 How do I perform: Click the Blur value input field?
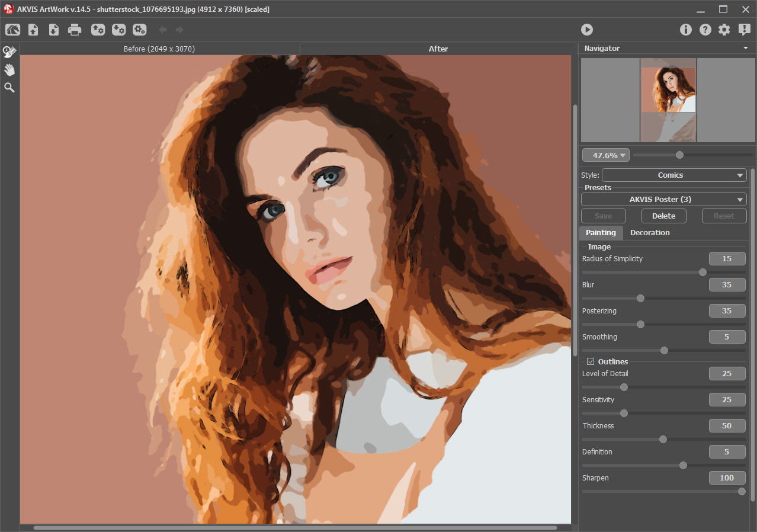(727, 285)
